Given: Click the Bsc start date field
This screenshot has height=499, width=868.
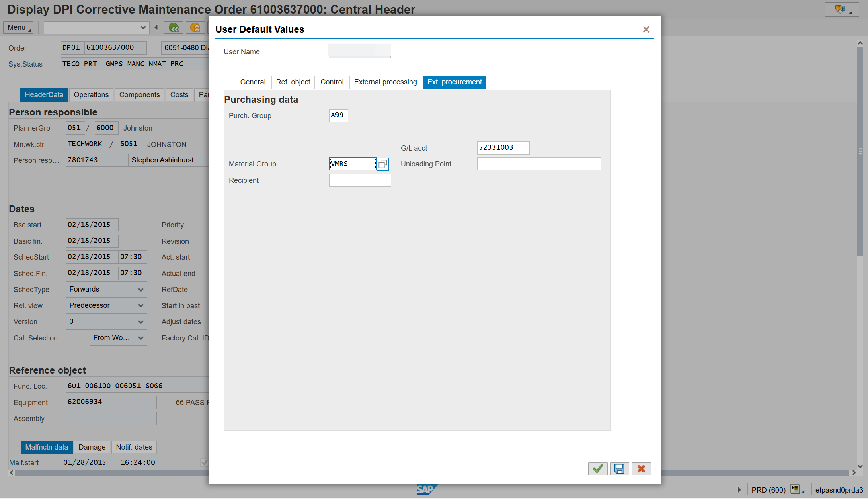Looking at the screenshot, I should [x=92, y=225].
